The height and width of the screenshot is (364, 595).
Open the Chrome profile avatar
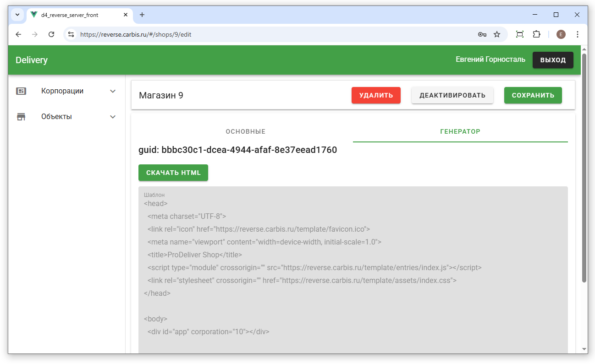coord(561,34)
